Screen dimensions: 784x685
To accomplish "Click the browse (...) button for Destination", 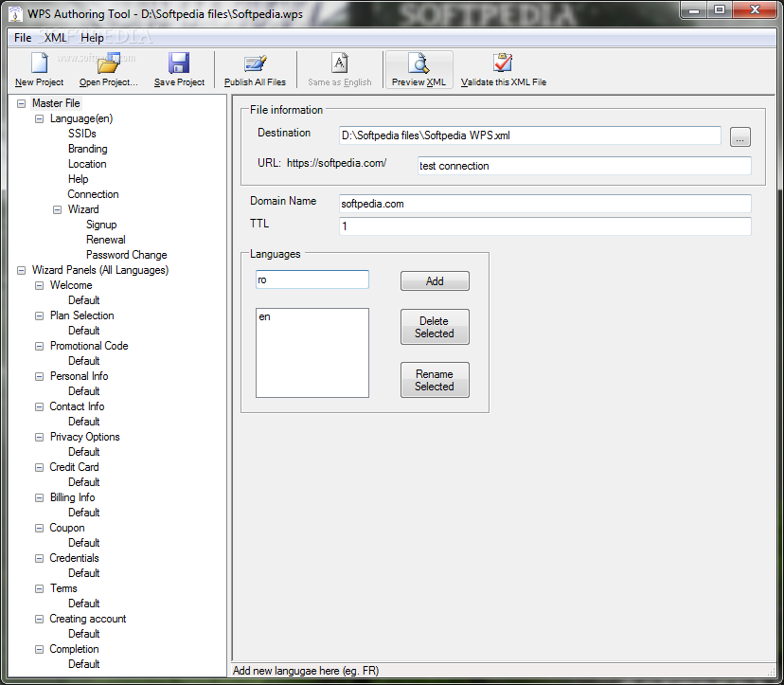I will point(740,136).
